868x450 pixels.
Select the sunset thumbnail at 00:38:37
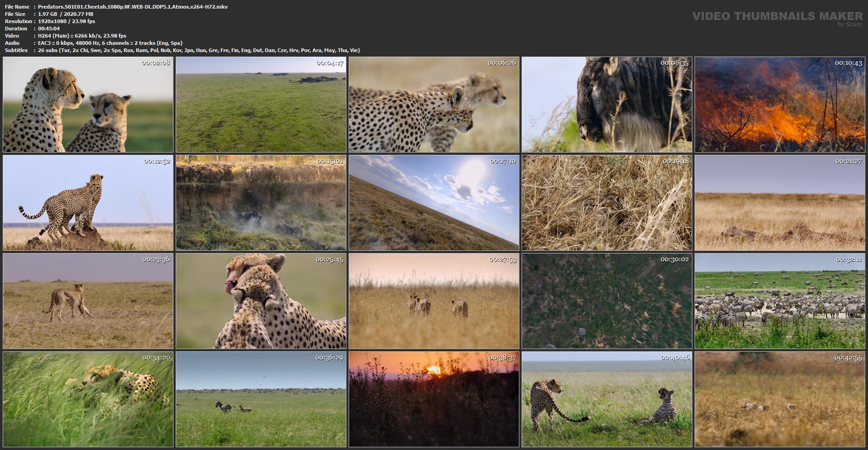[434, 399]
